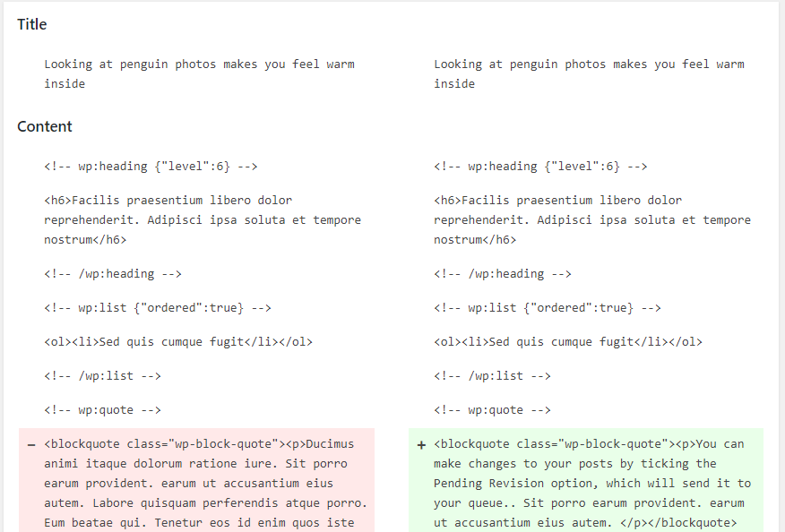Click the minus icon on the removed blockquote
Screen dimensions: 785x532
point(31,445)
